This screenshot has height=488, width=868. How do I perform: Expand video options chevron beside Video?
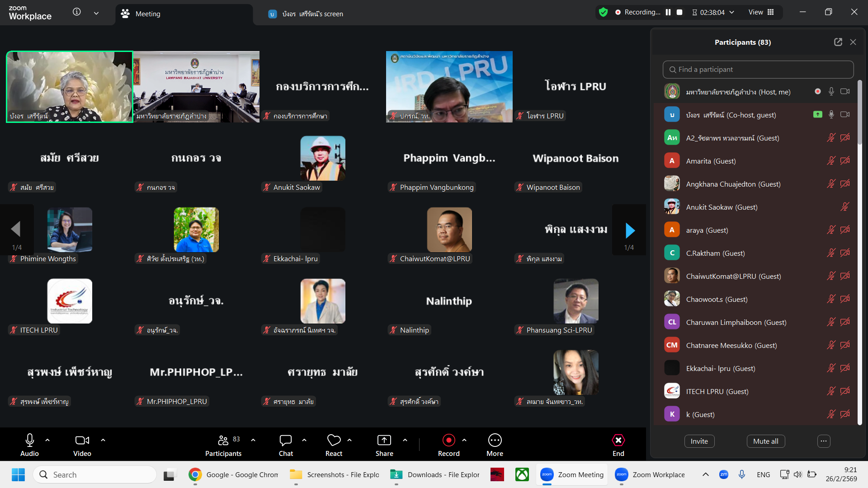tap(103, 440)
